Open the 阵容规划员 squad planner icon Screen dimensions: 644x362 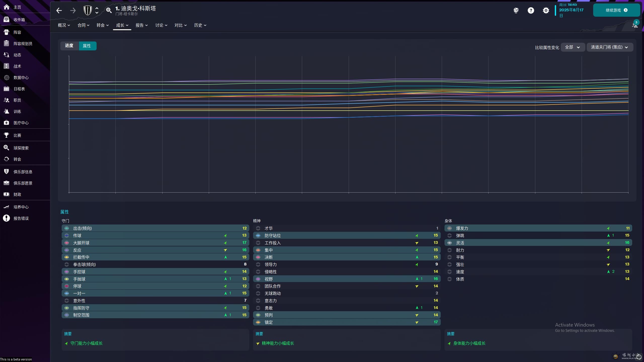(7, 43)
